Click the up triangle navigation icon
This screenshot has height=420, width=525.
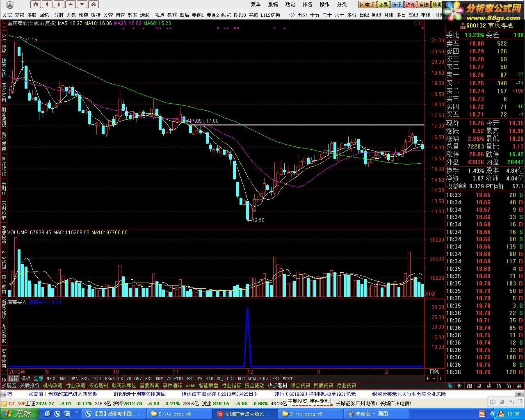click(x=71, y=5)
